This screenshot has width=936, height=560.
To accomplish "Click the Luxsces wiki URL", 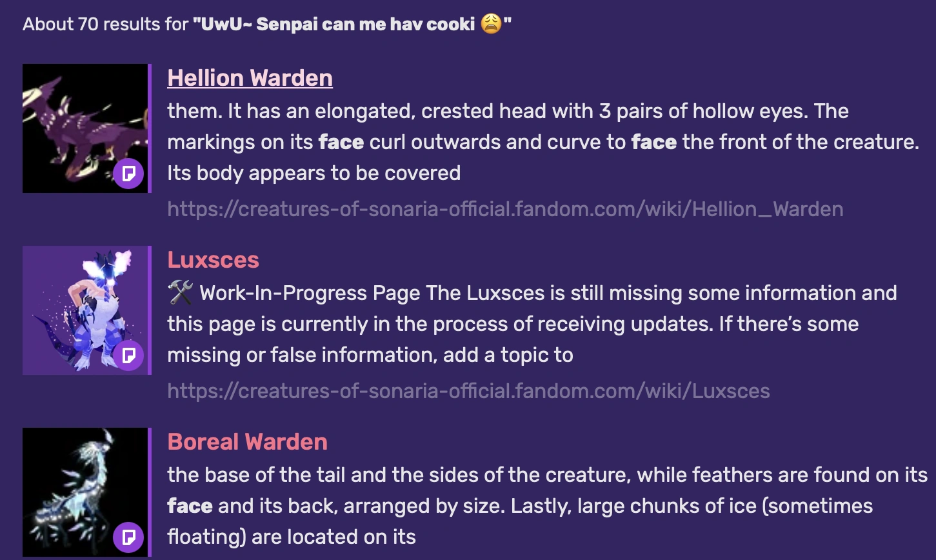I will 468,390.
